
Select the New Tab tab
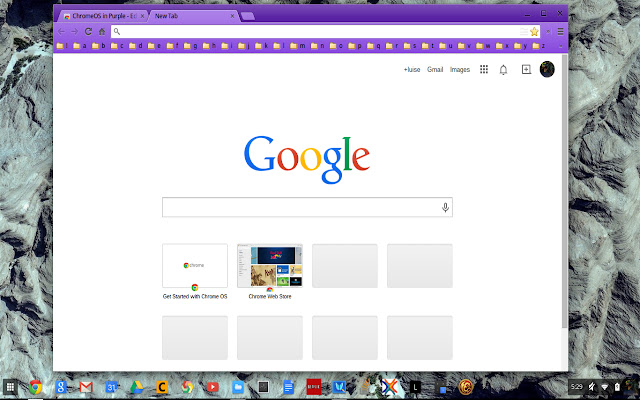(192, 16)
